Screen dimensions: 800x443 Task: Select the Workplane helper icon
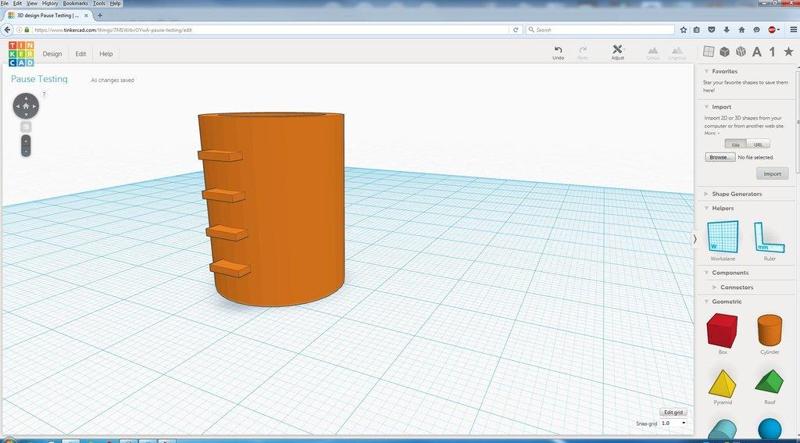722,237
